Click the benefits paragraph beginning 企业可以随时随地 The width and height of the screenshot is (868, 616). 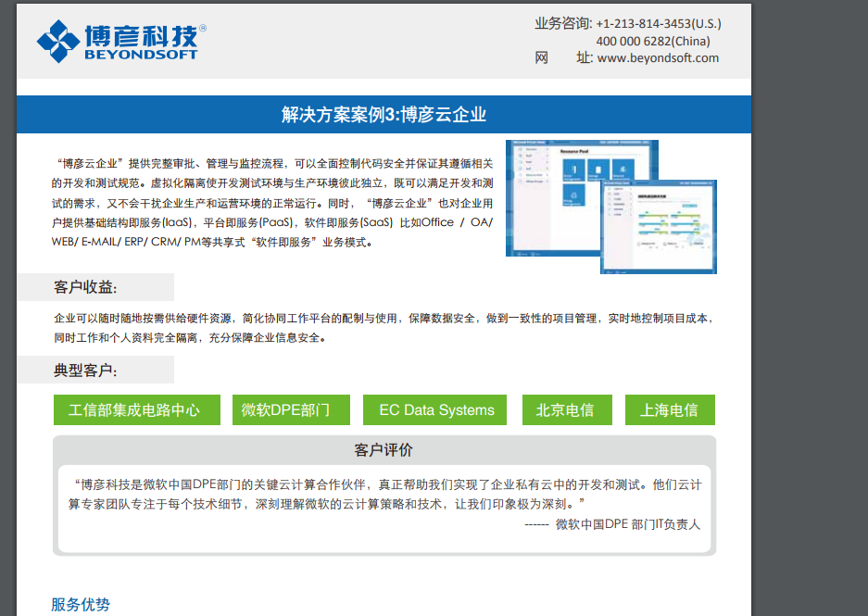(384, 328)
